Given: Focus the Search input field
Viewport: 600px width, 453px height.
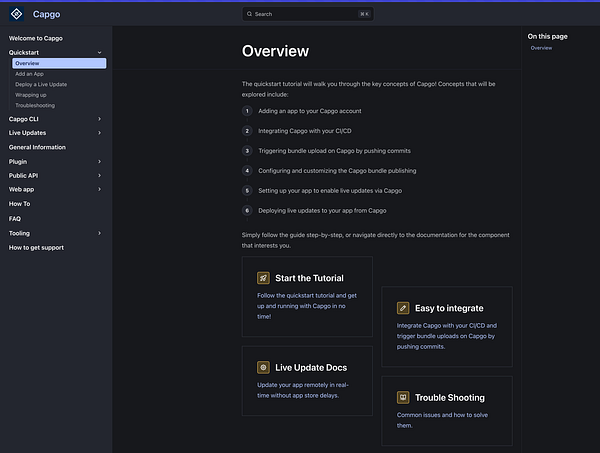Looking at the screenshot, I should pos(308,14).
